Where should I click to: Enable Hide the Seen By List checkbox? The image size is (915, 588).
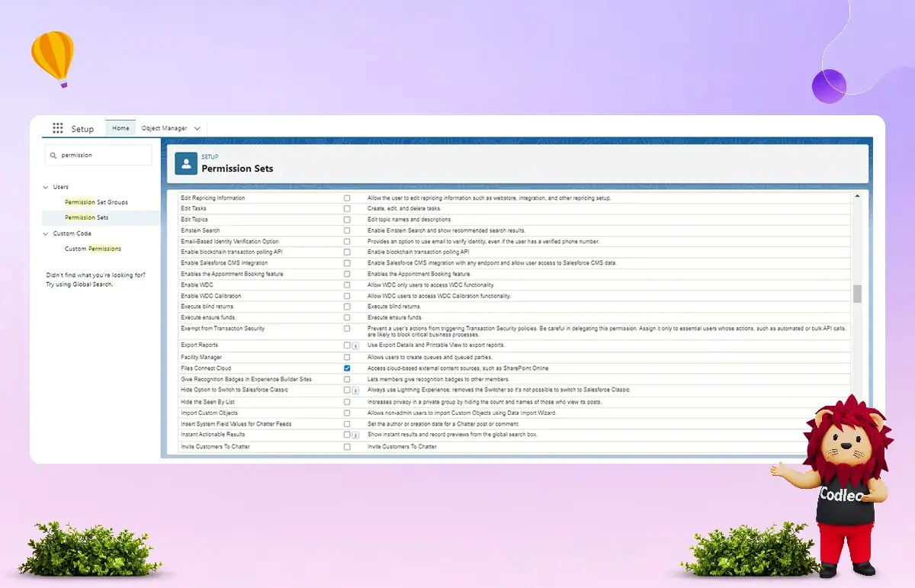click(x=347, y=402)
